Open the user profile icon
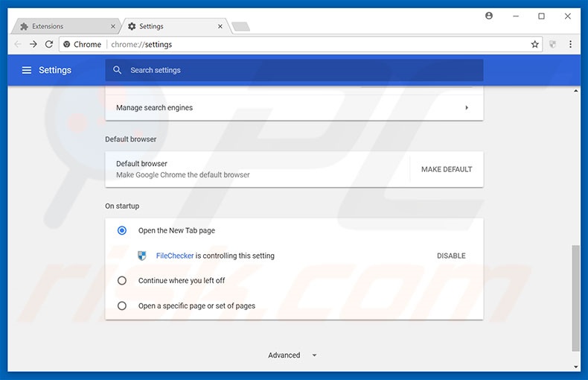The image size is (588, 380). coord(489,16)
